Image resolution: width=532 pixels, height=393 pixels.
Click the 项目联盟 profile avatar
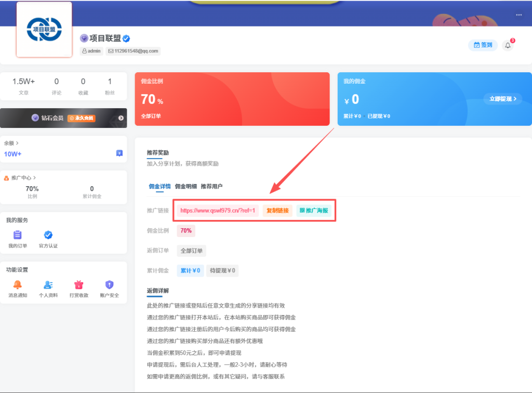tap(44, 29)
